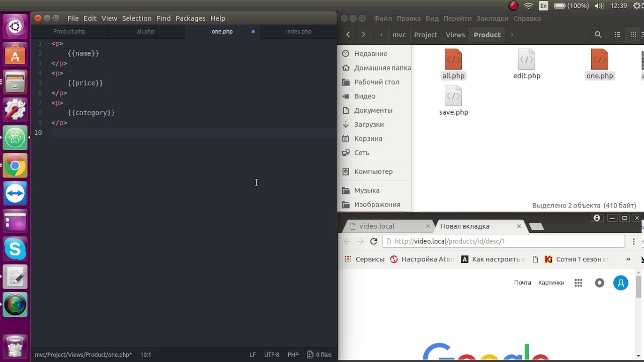The height and width of the screenshot is (362, 644).
Task: Open TeamViewer from the dock
Action: [15, 194]
